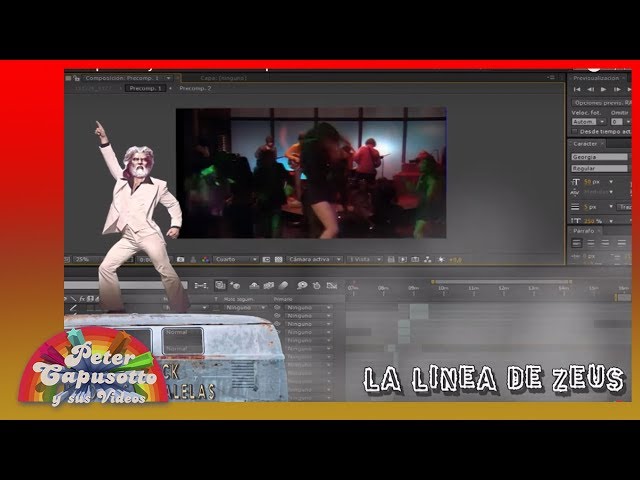640x480 pixels.
Task: Open the Autom. frame rate dropdown
Action: pos(589,122)
